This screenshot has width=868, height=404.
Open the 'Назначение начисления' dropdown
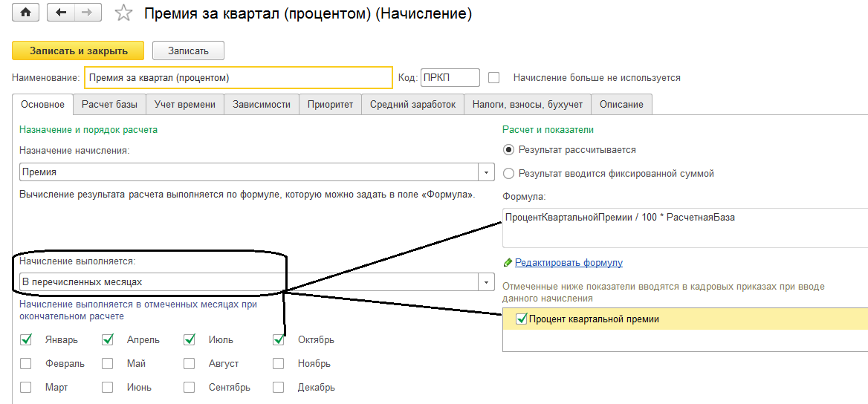pyautogui.click(x=487, y=172)
